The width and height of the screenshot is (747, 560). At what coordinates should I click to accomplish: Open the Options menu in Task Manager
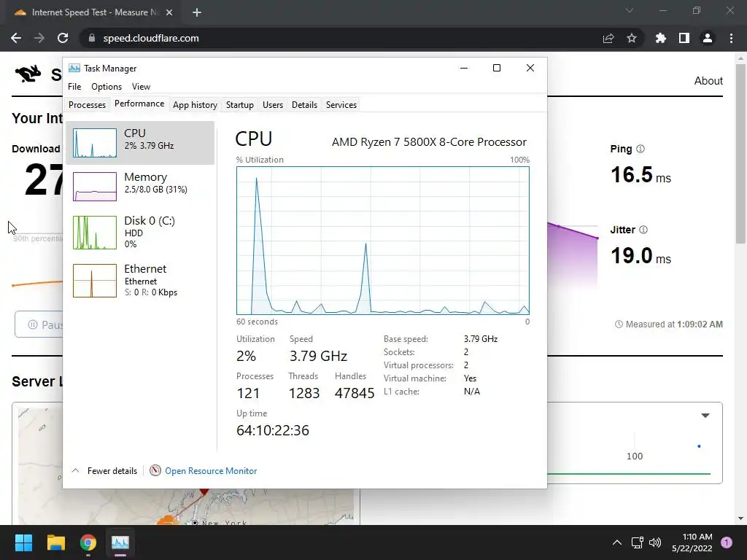107,87
